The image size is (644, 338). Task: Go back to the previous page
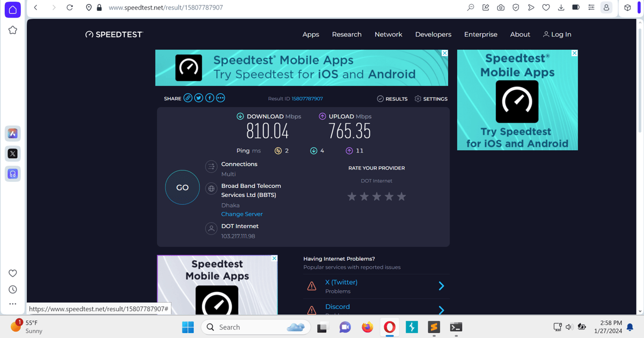point(36,8)
